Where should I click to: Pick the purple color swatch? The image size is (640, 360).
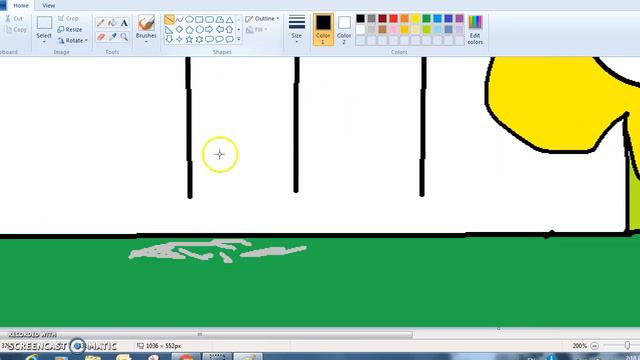pyautogui.click(x=460, y=19)
